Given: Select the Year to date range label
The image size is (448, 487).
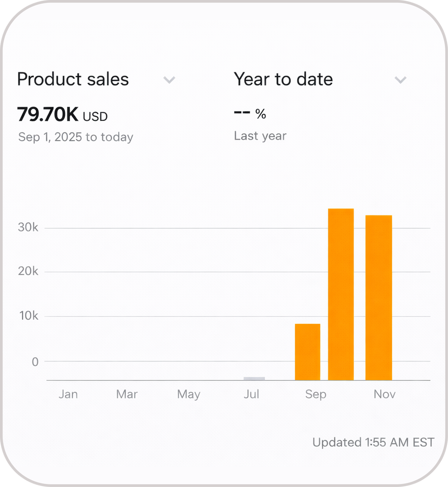Looking at the screenshot, I should tap(283, 79).
